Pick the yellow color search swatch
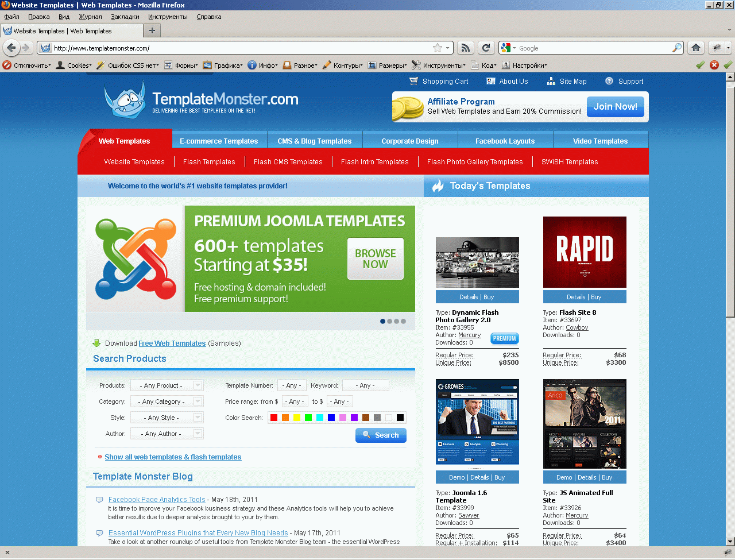Image resolution: width=735 pixels, height=560 pixels. (297, 418)
